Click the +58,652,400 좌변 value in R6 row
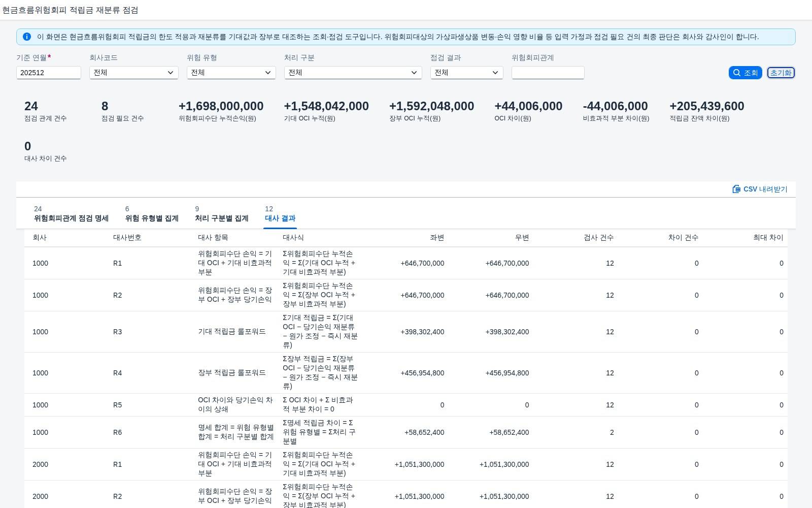This screenshot has width=812, height=508. pyautogui.click(x=424, y=432)
